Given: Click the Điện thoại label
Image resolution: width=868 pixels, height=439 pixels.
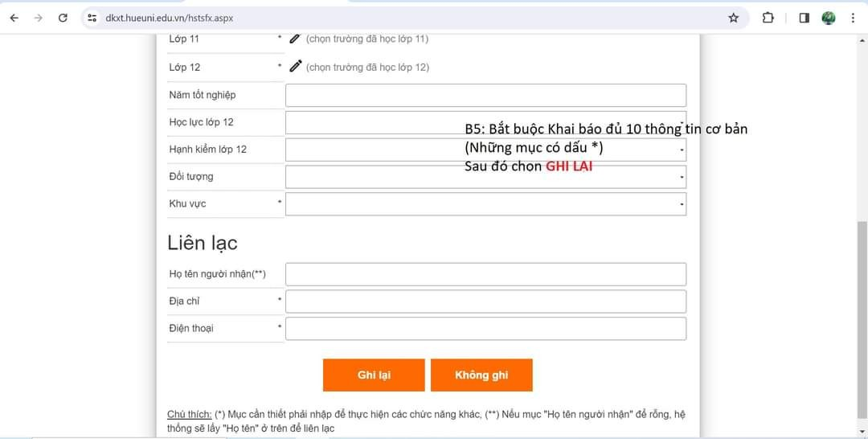Looking at the screenshot, I should tap(191, 328).
